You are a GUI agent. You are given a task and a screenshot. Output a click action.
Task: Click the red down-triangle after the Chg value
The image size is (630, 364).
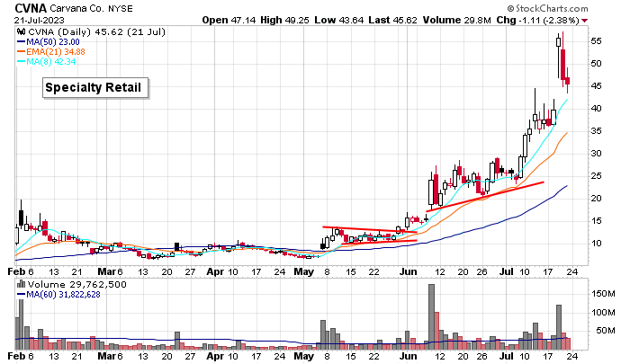pos(585,21)
